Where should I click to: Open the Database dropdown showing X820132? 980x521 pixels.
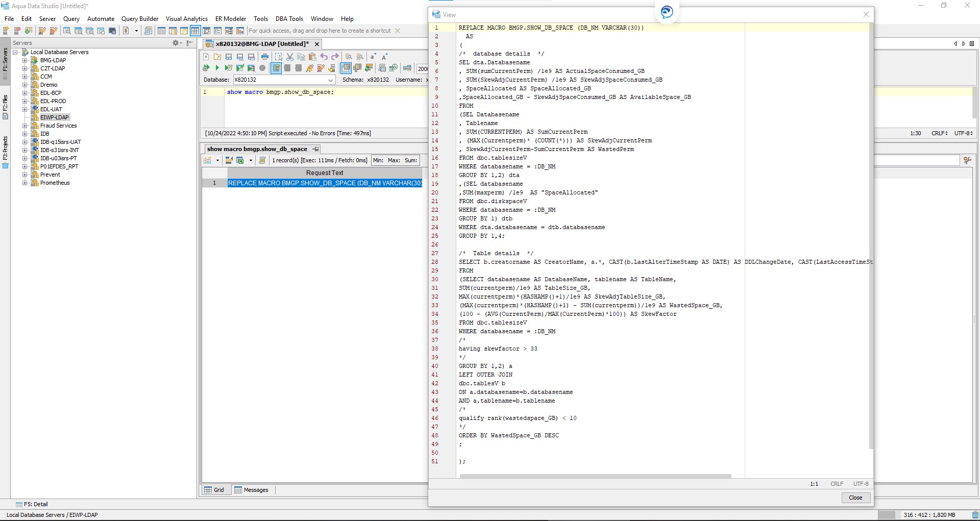point(330,80)
